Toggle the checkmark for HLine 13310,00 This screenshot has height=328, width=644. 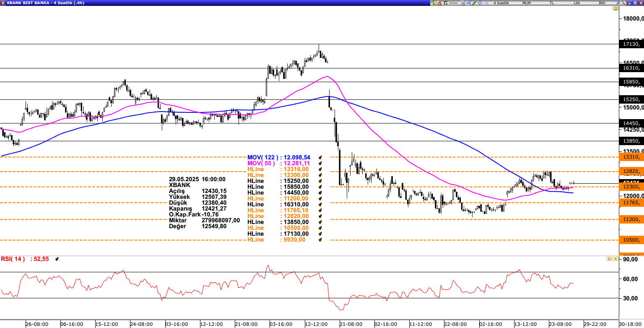(x=320, y=169)
